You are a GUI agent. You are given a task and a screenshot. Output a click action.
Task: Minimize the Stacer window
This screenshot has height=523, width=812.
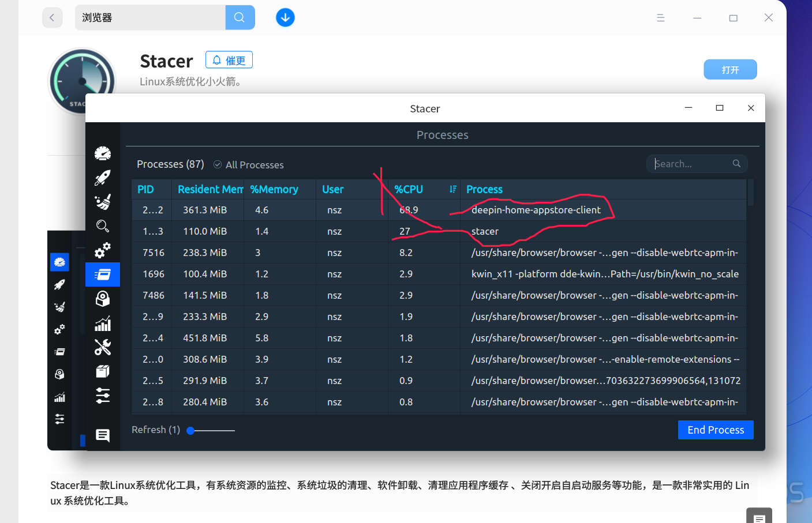(x=688, y=108)
